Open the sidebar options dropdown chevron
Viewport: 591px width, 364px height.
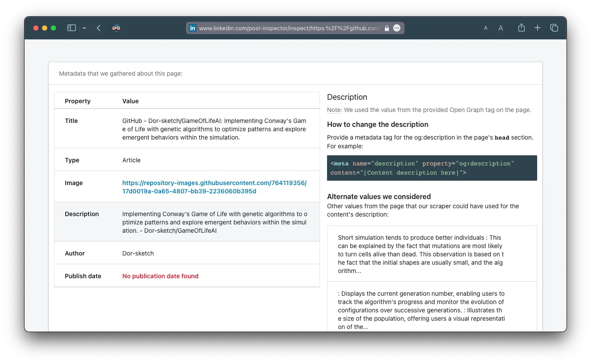click(x=84, y=28)
